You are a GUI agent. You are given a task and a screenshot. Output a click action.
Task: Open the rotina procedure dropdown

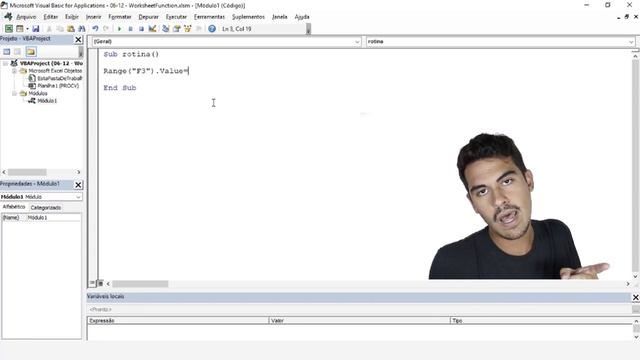pos(631,42)
